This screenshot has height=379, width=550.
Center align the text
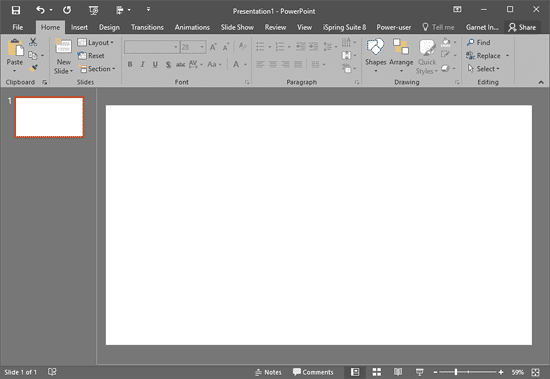pos(273,64)
